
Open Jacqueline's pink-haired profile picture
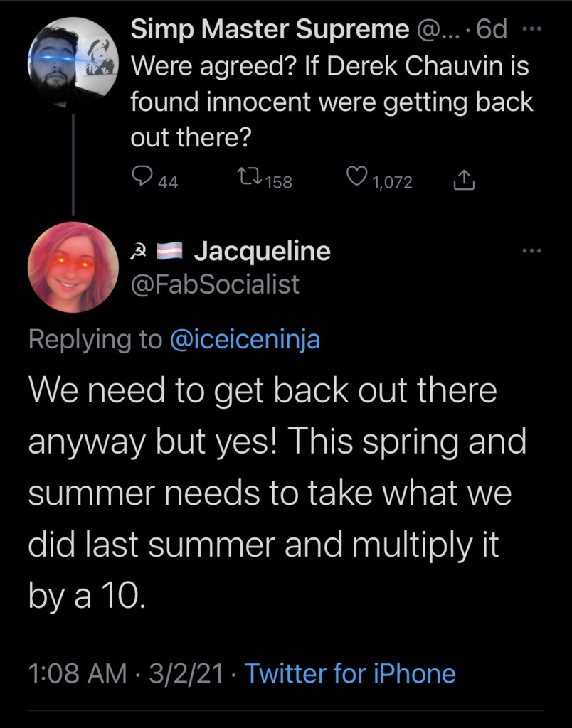(x=73, y=267)
